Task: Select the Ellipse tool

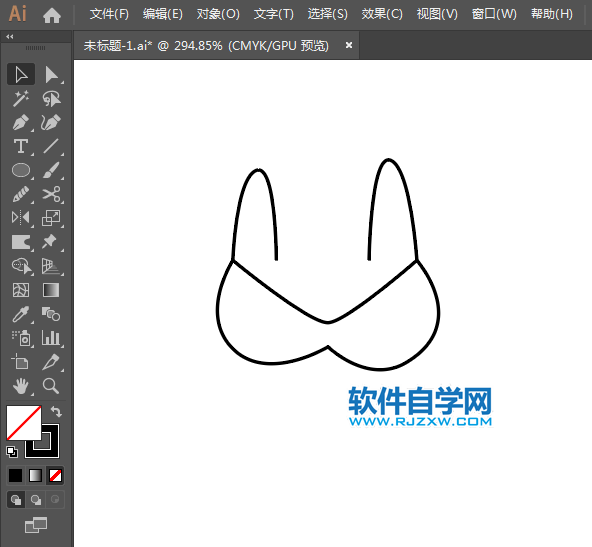Action: (x=21, y=170)
